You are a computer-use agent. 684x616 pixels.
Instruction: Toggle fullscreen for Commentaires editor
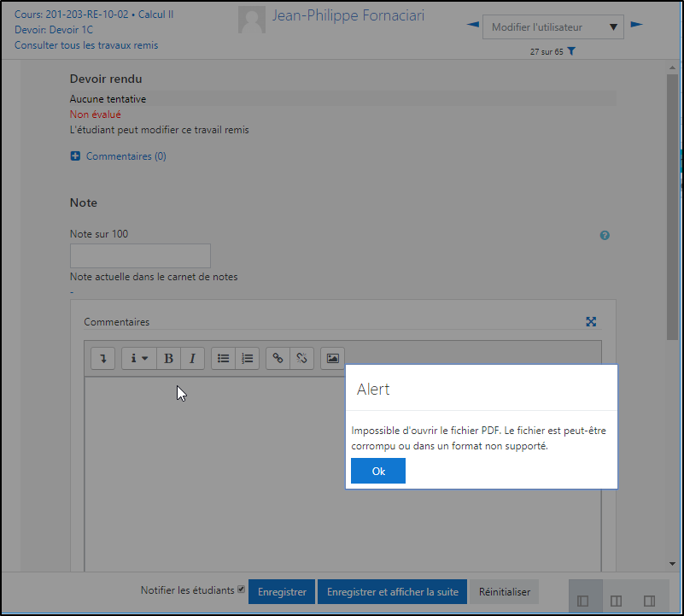(591, 322)
